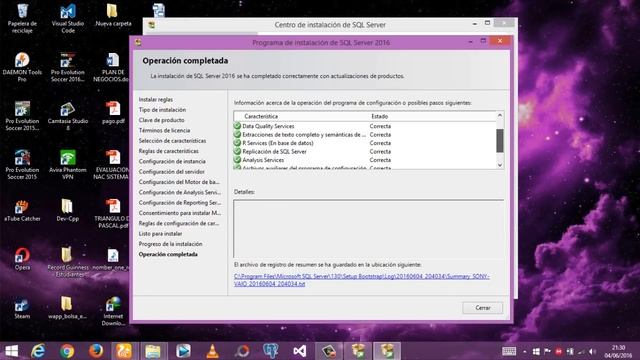The image size is (640, 360).
Task: Select Listo para instalar step
Action: (160, 233)
